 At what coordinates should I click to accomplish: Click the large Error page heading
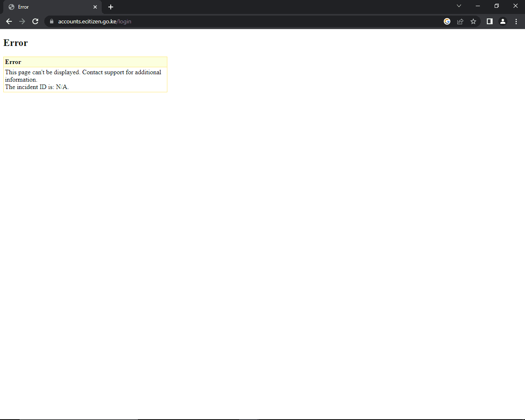(x=16, y=43)
